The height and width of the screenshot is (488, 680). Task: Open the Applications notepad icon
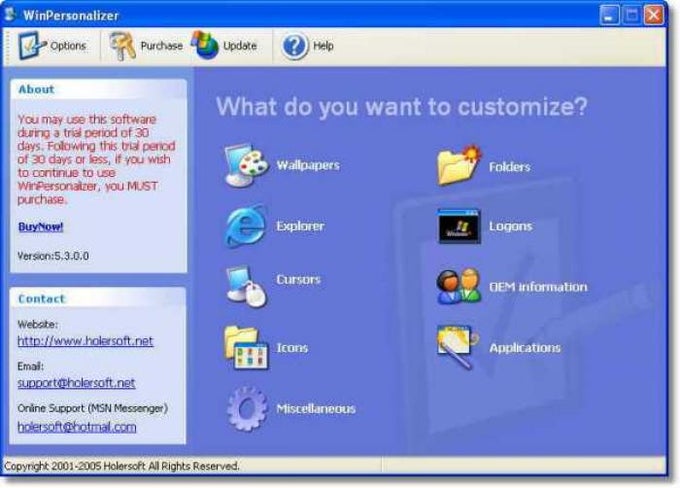coord(458,347)
